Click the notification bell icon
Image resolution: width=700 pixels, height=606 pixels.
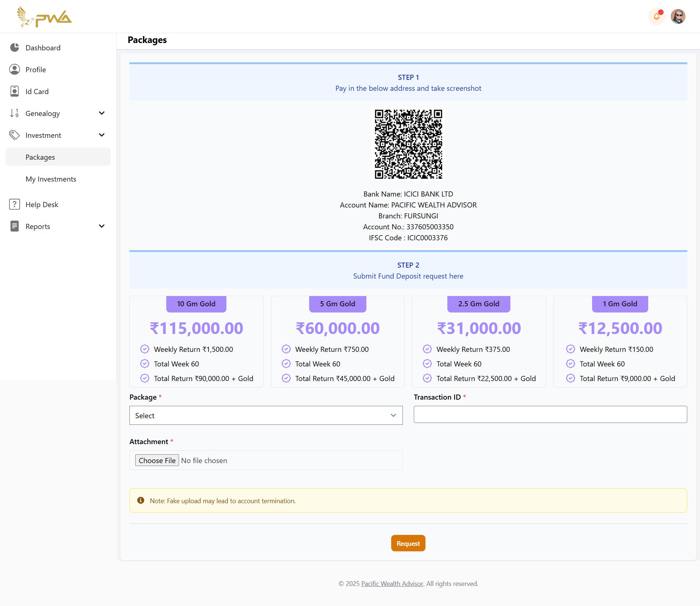[x=656, y=16]
